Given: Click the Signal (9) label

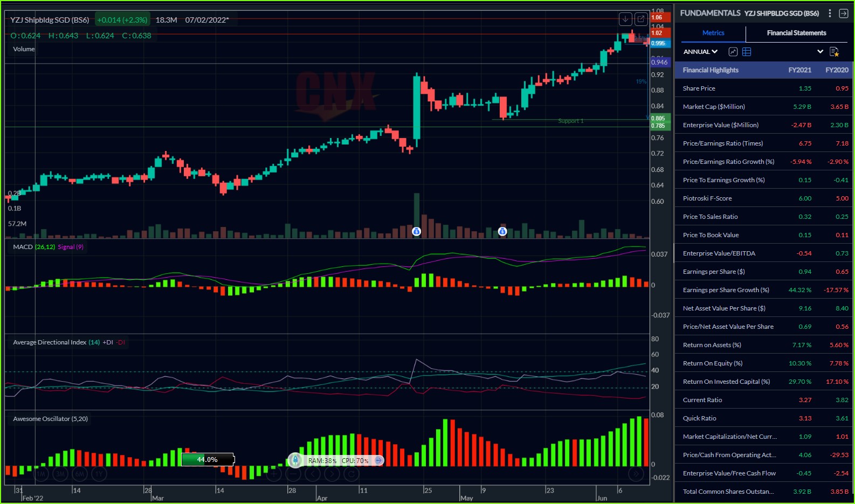Looking at the screenshot, I should [x=71, y=247].
